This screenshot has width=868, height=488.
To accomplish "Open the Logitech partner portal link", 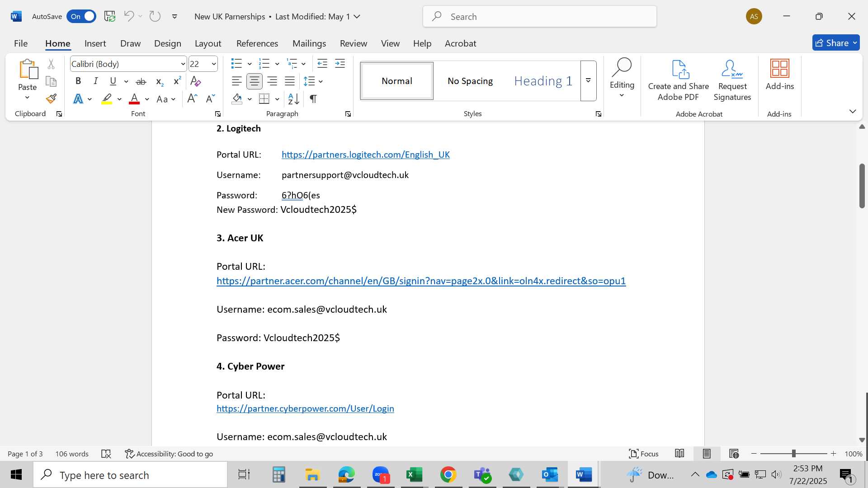I will (365, 155).
